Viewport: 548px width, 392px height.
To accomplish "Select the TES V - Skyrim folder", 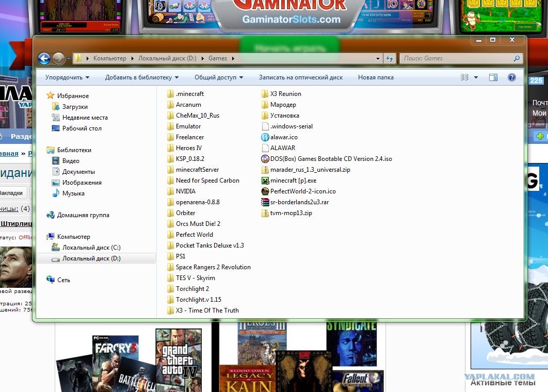I will tap(195, 278).
